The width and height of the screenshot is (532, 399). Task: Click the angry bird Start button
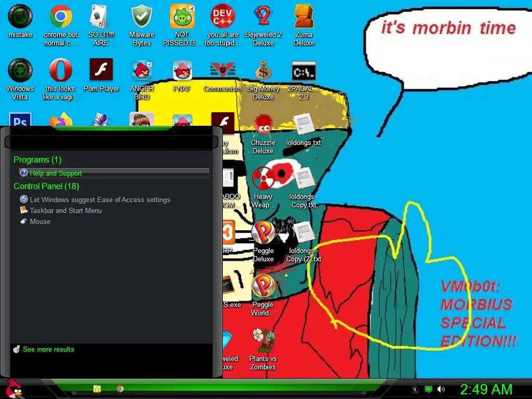[x=14, y=389]
